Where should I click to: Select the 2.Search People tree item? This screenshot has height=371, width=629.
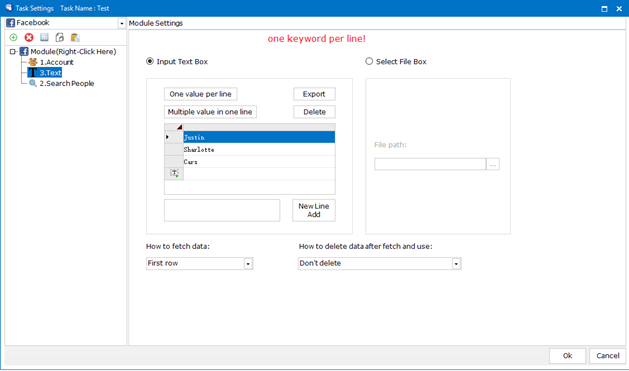coord(67,83)
